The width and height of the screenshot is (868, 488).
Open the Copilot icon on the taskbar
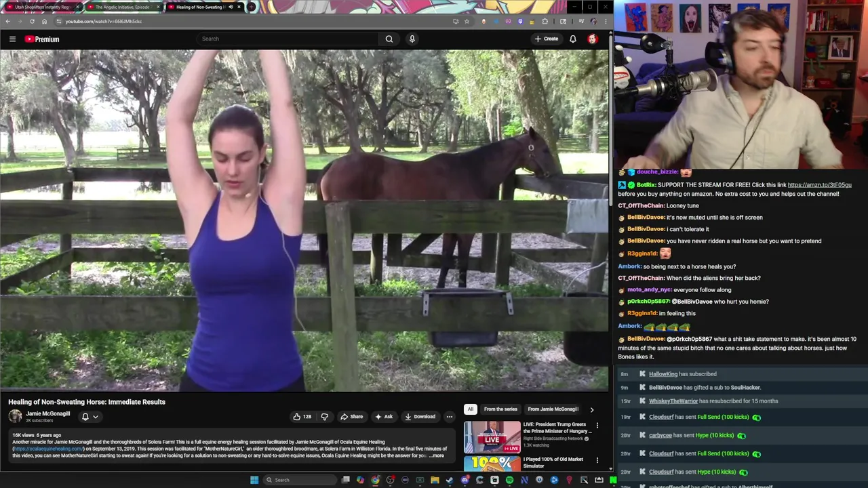360,480
